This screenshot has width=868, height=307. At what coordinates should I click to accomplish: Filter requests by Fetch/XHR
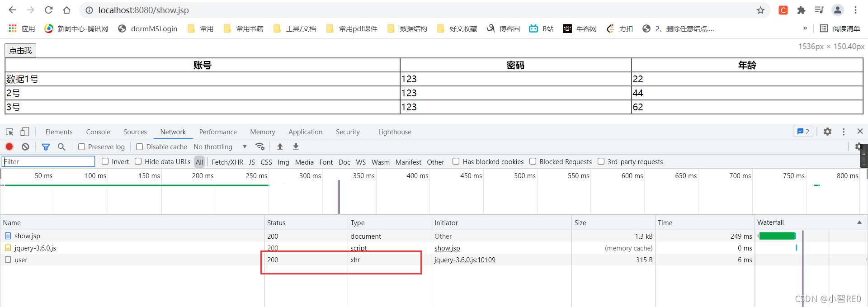click(227, 162)
